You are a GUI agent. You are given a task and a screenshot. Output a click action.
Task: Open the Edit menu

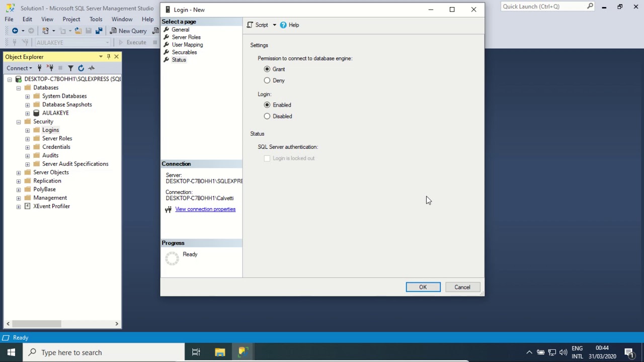click(27, 19)
